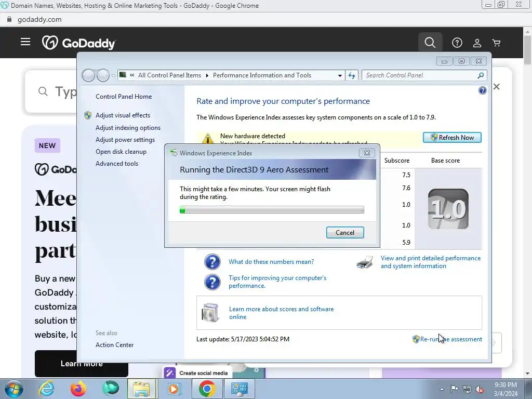This screenshot has width=532, height=399.
Task: Go to Control Panel Home
Action: [x=124, y=96]
